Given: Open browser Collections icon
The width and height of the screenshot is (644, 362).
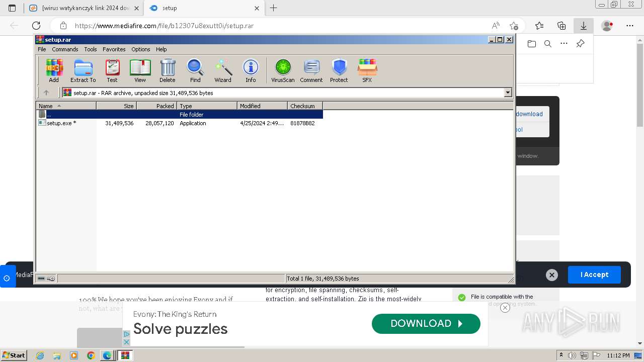Looking at the screenshot, I should (x=561, y=26).
